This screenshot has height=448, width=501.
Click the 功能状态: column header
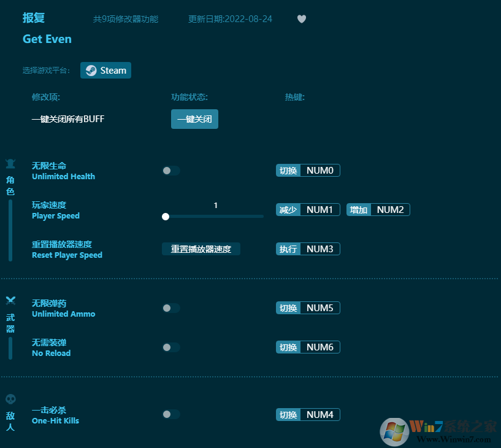tap(189, 97)
